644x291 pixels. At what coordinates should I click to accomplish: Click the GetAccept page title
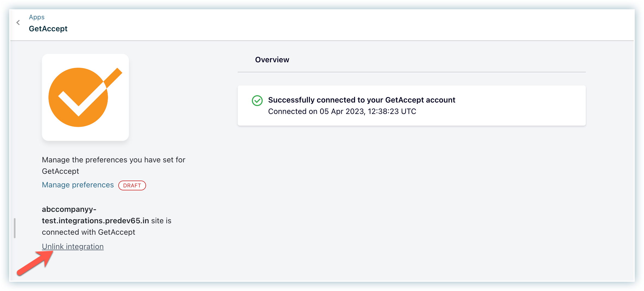tap(48, 29)
